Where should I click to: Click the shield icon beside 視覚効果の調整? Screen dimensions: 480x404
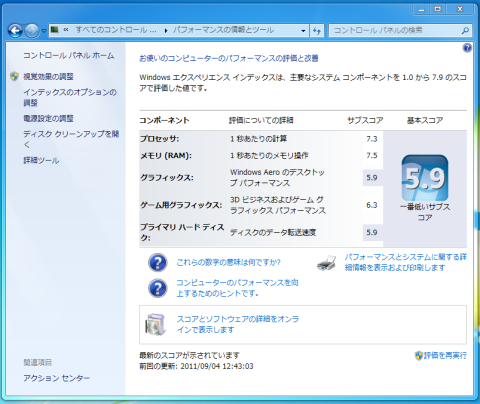pos(14,76)
